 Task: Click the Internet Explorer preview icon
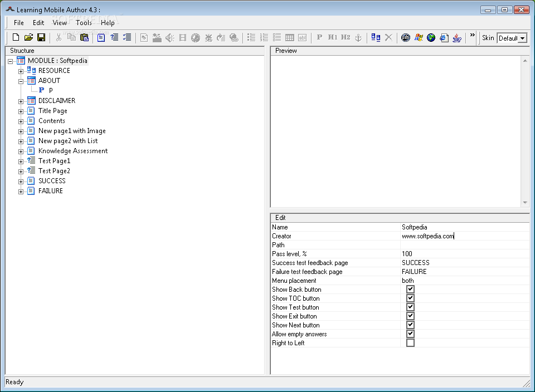[444, 37]
